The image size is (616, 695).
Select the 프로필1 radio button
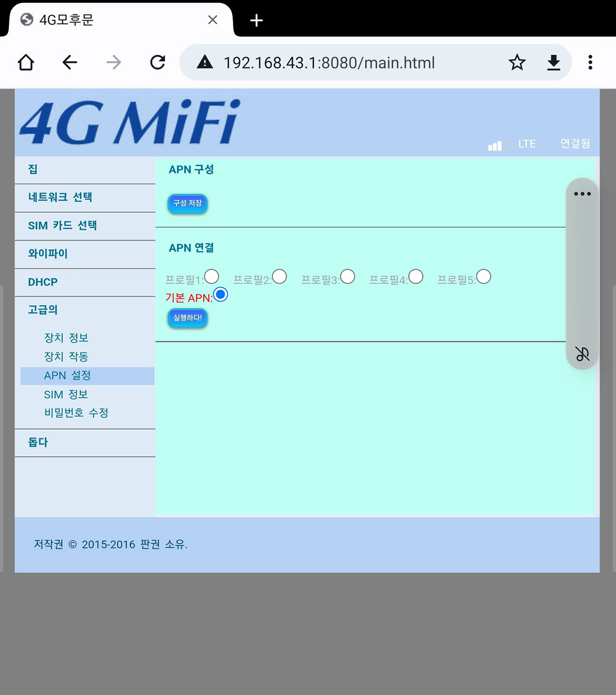[212, 277]
